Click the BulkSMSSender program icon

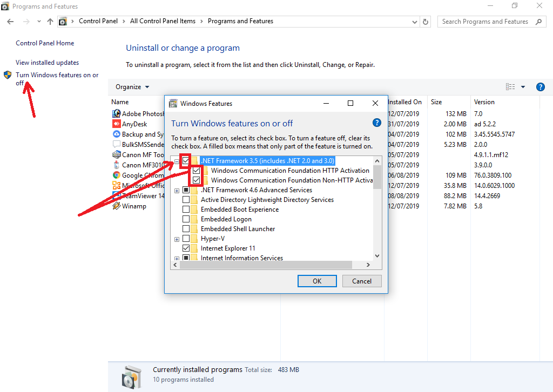click(117, 144)
